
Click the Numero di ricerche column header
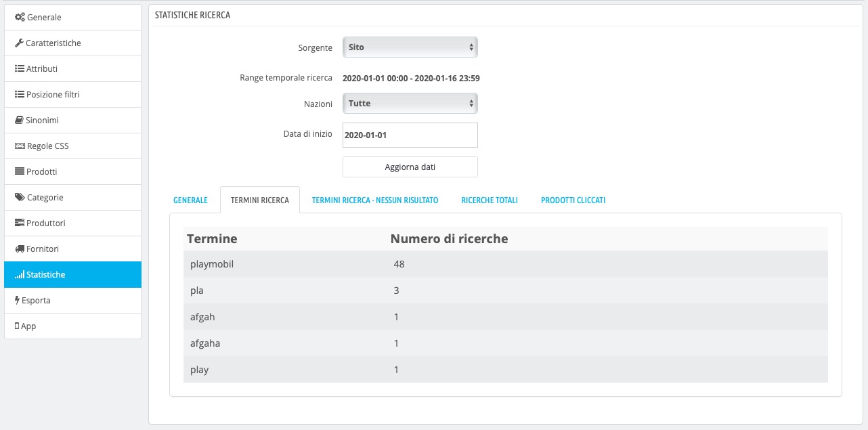pyautogui.click(x=450, y=238)
